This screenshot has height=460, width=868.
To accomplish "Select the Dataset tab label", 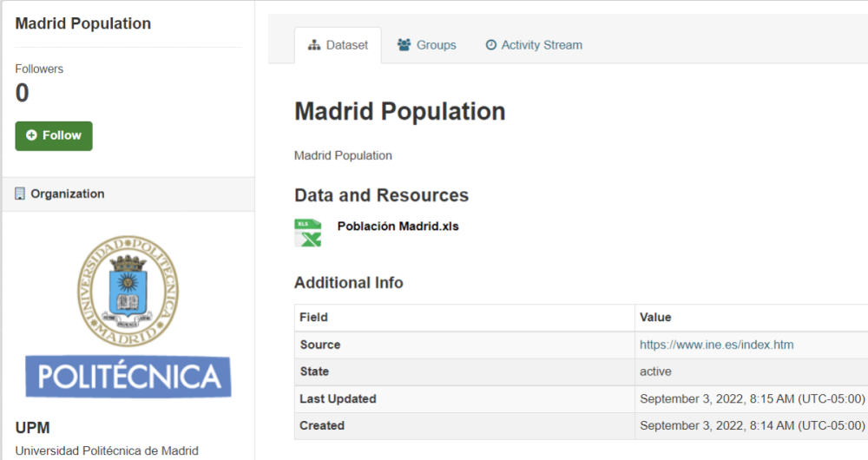I will [x=346, y=45].
